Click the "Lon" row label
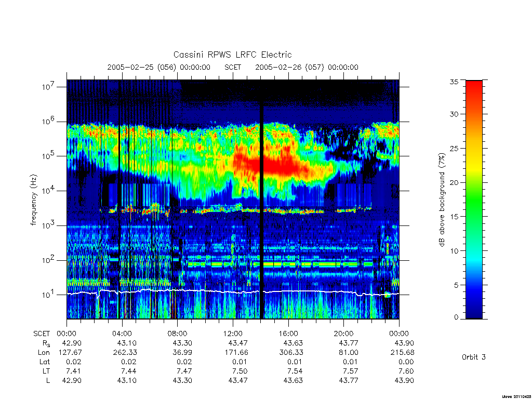This screenshot has width=532, height=399. (44, 353)
